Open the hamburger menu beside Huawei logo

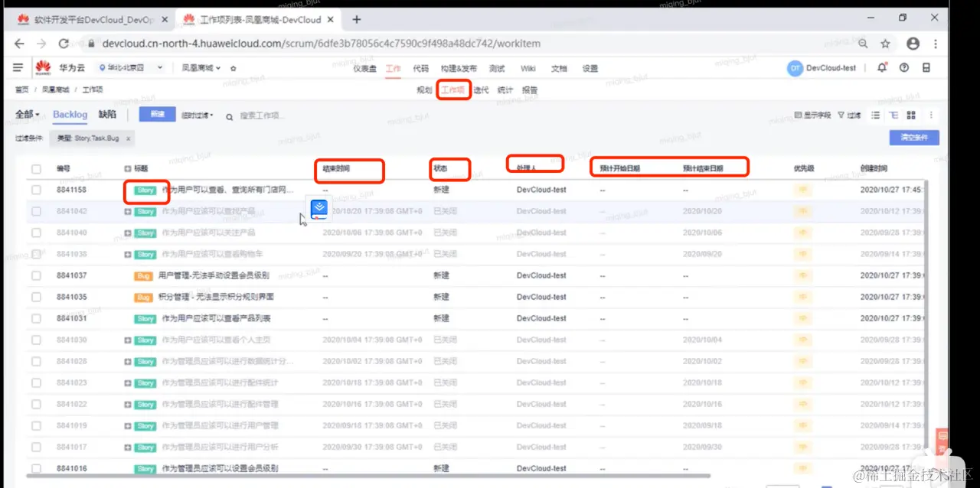[18, 68]
